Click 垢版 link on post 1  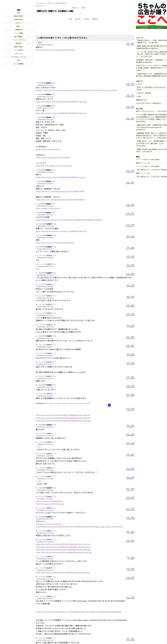point(128,43)
